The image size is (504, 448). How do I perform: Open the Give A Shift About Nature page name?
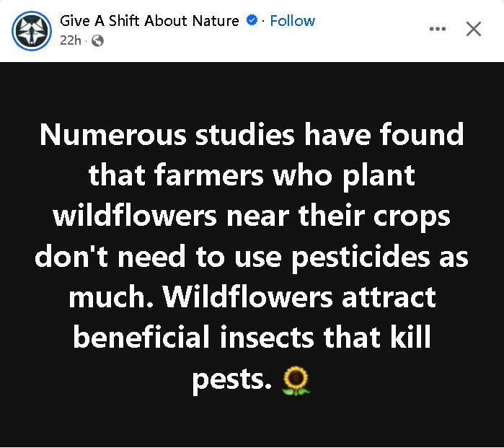tap(149, 21)
